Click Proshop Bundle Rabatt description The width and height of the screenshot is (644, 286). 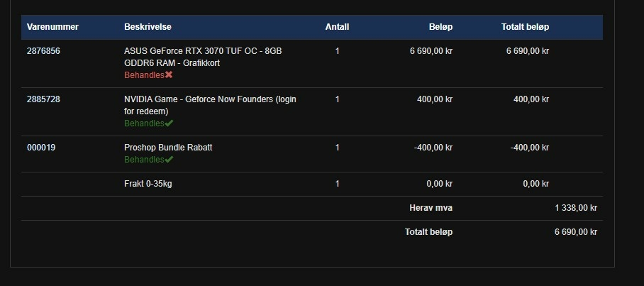click(x=168, y=147)
